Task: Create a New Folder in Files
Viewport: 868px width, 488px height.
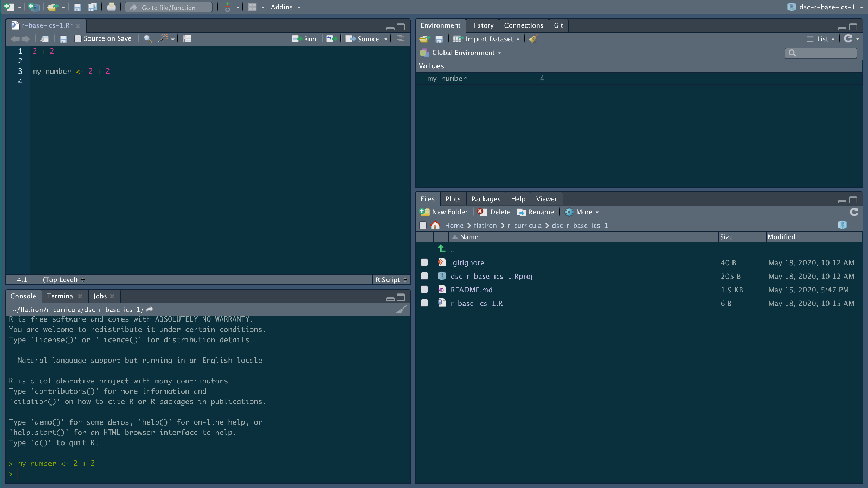Action: click(x=443, y=212)
